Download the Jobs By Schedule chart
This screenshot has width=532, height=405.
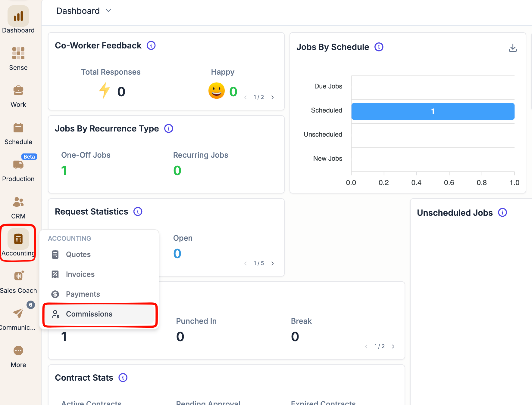(x=513, y=48)
